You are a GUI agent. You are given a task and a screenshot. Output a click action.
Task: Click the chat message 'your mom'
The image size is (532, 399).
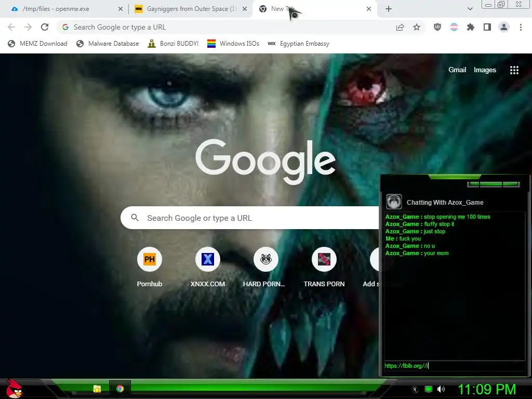(x=436, y=253)
